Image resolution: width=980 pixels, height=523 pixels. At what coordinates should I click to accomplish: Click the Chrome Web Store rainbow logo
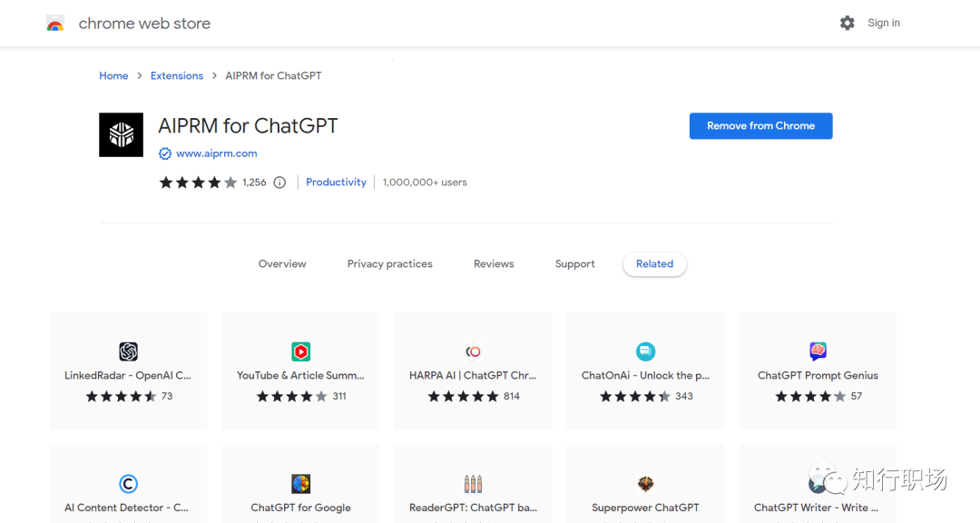[x=55, y=24]
